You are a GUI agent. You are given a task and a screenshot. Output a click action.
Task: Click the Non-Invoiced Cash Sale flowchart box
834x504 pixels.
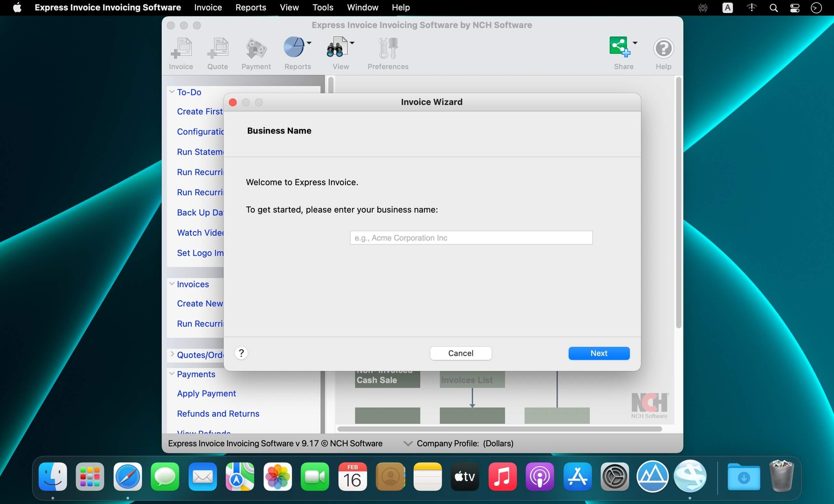coord(387,379)
